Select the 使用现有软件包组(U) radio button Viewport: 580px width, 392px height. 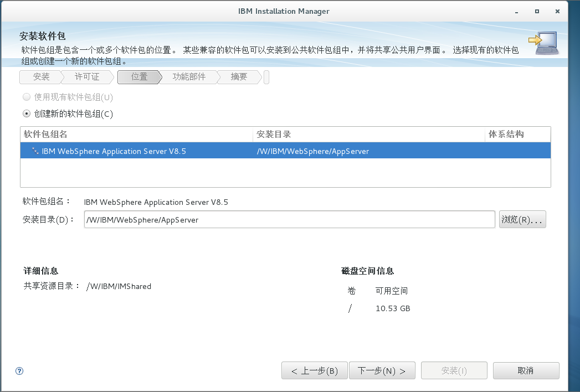[26, 96]
